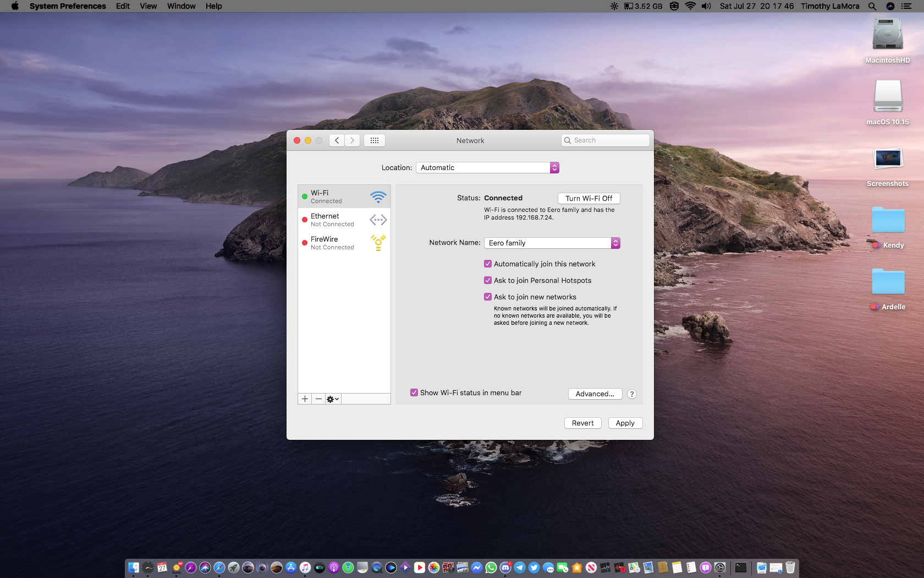Viewport: 924px width, 578px height.
Task: Disable Show Wi-Fi status in menu bar
Action: point(414,393)
